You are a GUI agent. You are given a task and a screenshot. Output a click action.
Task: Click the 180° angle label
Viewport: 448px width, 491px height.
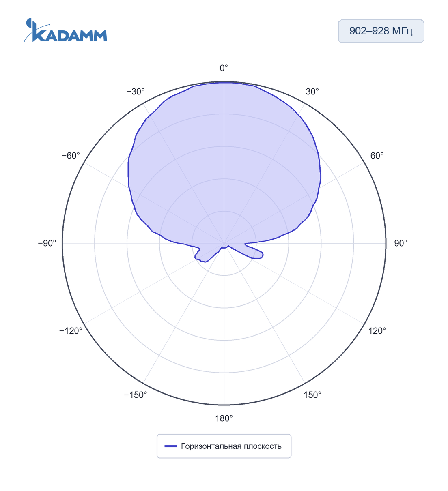[224, 418]
